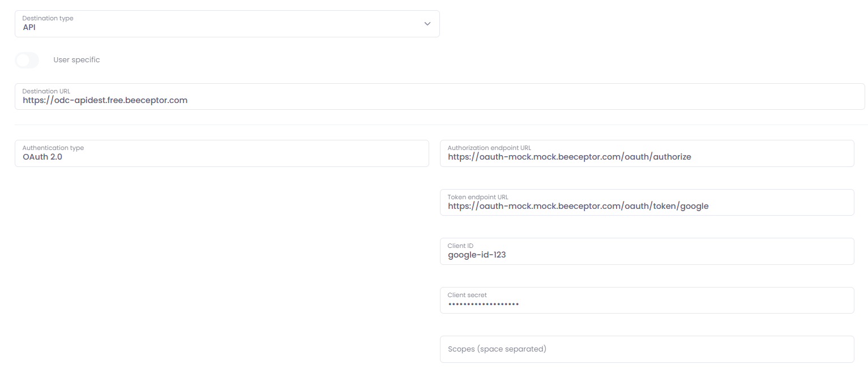The image size is (868, 377).
Task: Click the 'User specific' label text
Action: tap(76, 60)
